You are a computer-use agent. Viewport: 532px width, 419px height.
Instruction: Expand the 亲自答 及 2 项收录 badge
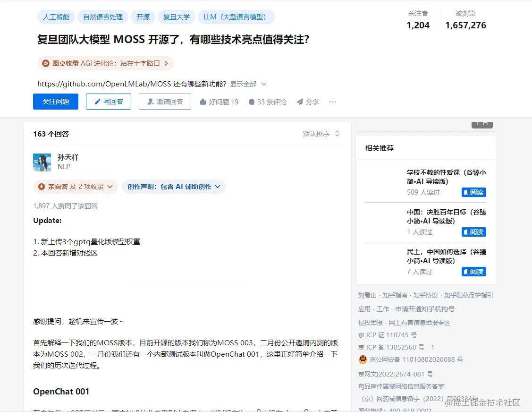76,187
